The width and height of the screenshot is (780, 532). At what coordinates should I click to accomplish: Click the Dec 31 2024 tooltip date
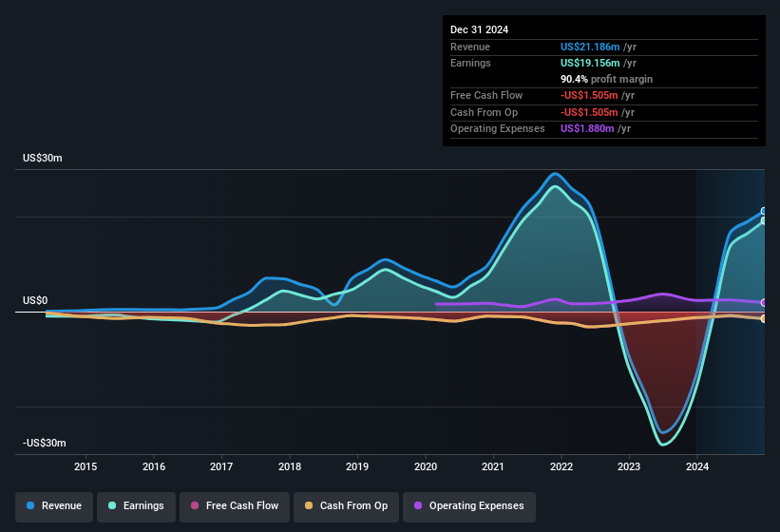point(479,29)
